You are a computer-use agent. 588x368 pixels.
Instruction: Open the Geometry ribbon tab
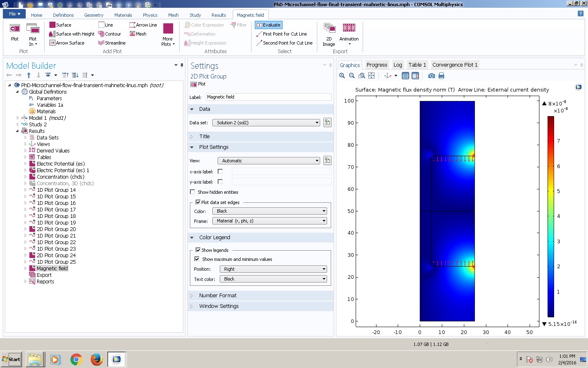tap(94, 15)
